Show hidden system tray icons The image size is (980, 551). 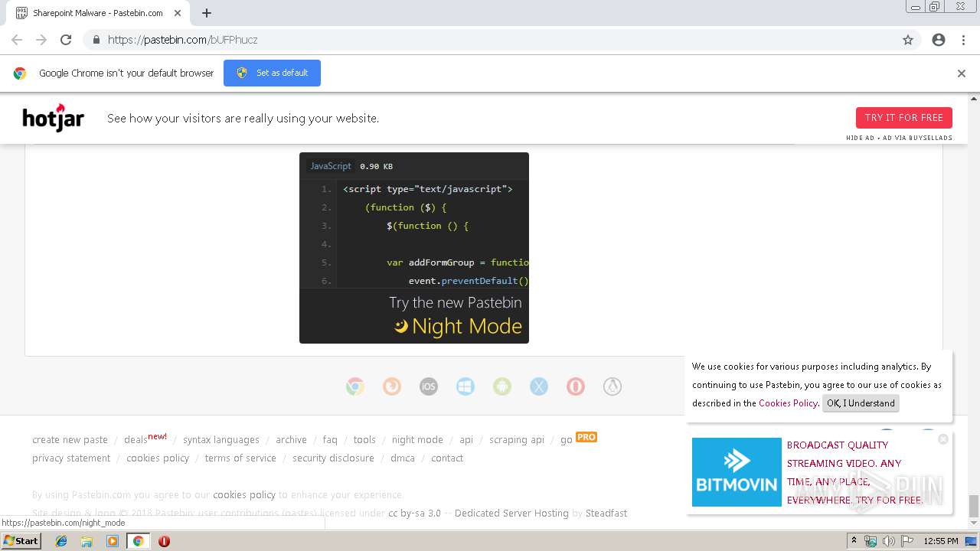[854, 541]
